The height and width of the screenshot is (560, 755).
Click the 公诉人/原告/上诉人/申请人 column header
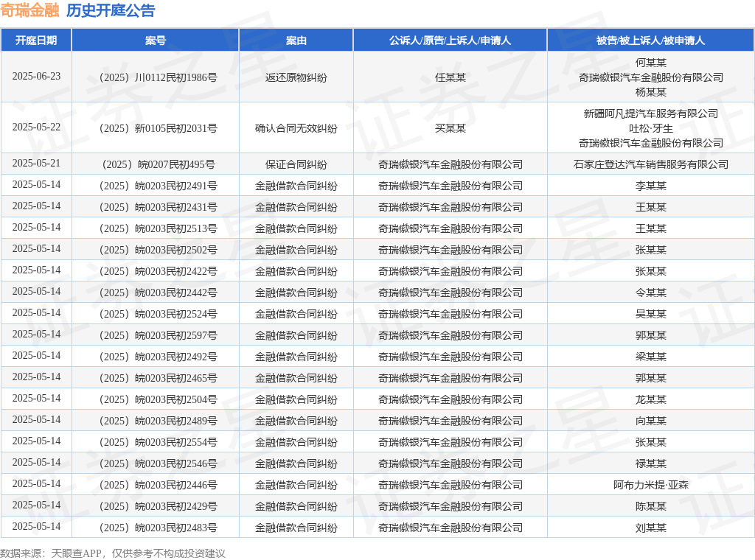click(450, 41)
